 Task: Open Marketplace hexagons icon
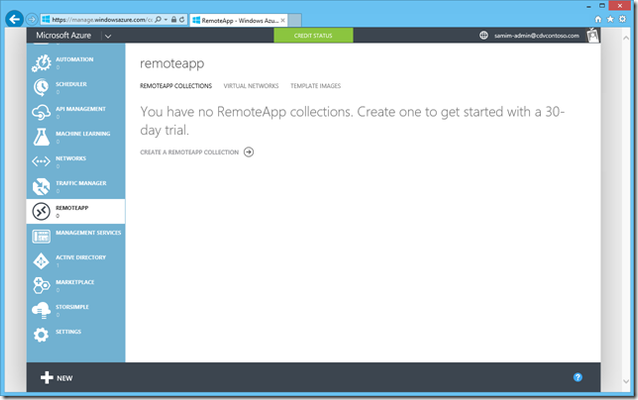tap(42, 286)
